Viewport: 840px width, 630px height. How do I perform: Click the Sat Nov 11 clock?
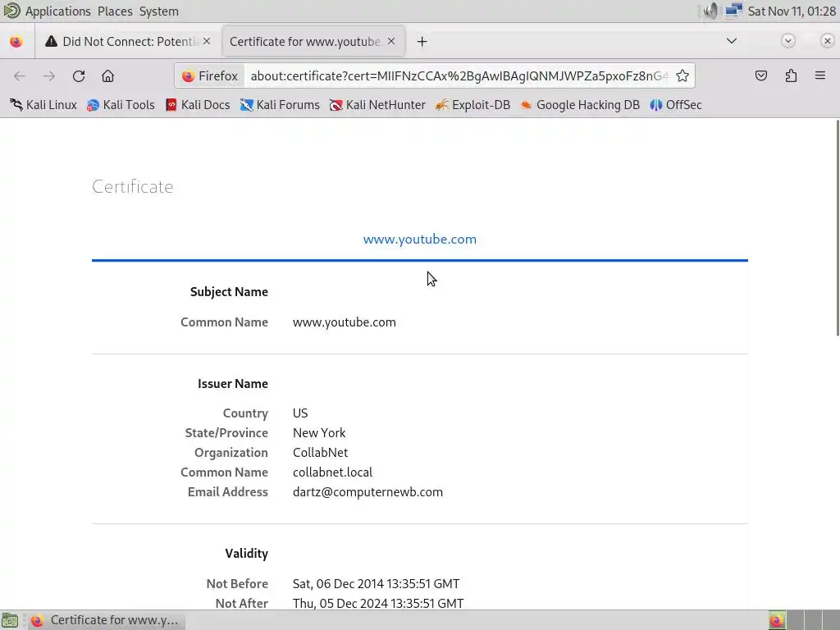(792, 11)
